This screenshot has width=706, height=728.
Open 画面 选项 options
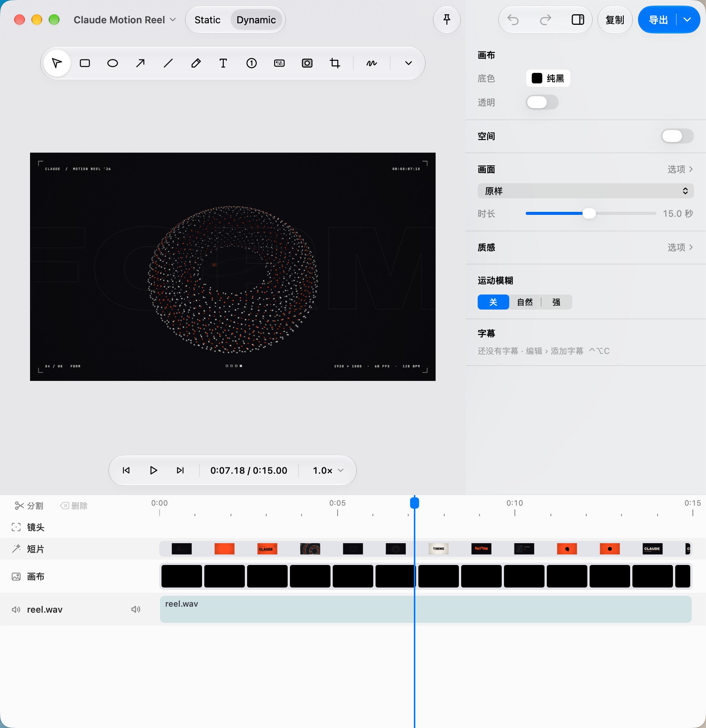click(680, 169)
